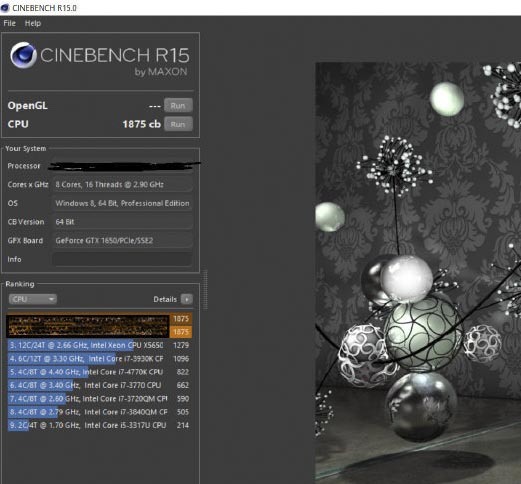Screen dimensions: 521x484
Task: Click the CPU score 1875 cb
Action: click(x=142, y=124)
